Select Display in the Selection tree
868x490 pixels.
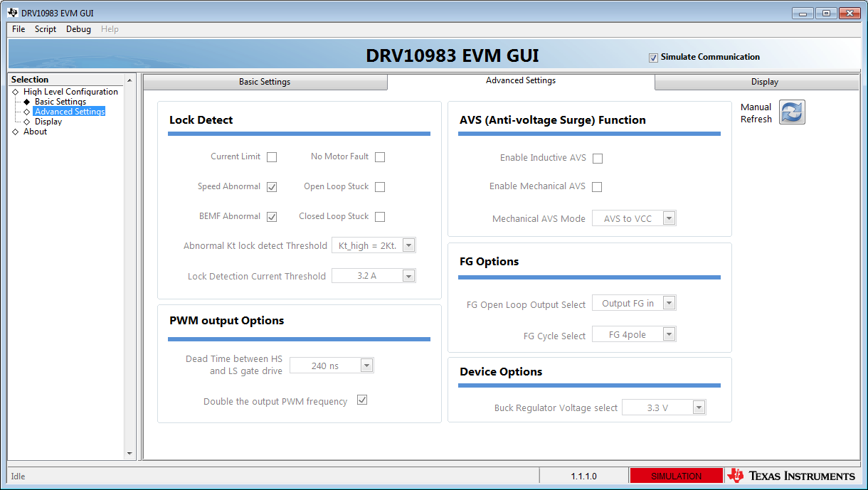pyautogui.click(x=48, y=122)
